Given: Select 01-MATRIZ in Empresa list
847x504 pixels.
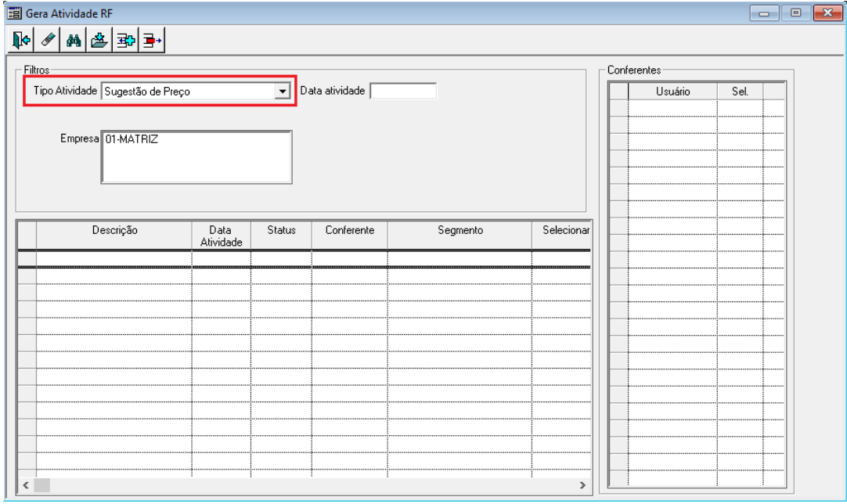Looking at the screenshot, I should click(132, 139).
